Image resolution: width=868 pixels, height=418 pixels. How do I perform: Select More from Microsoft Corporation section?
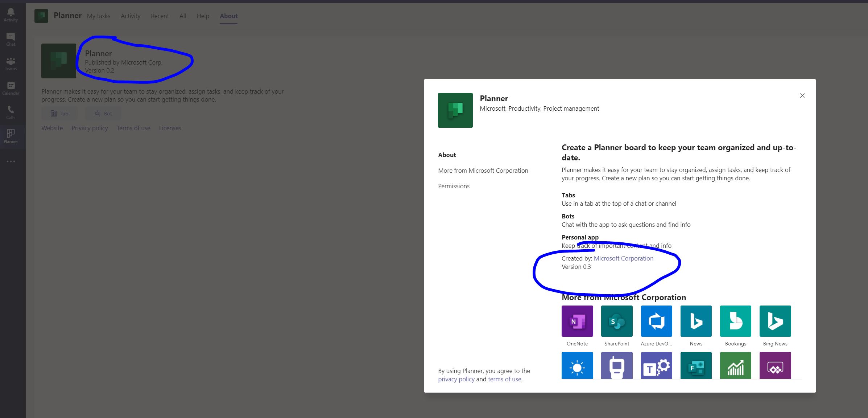tap(483, 171)
